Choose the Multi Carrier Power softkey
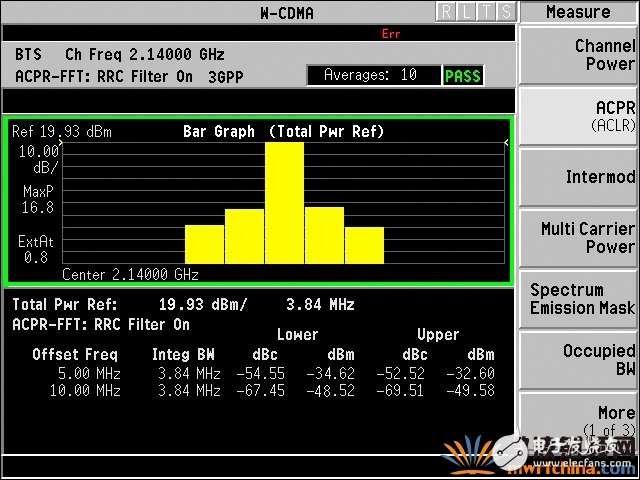 (x=579, y=237)
